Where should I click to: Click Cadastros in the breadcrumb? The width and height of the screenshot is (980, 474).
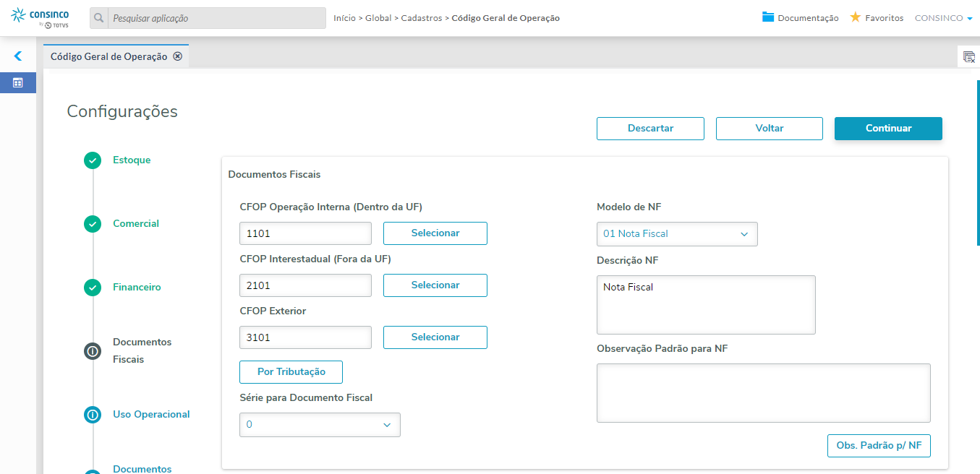tap(421, 18)
